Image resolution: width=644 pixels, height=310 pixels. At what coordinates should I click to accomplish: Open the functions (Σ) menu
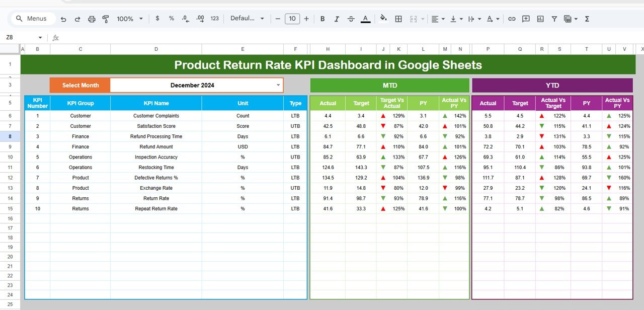pos(587,19)
